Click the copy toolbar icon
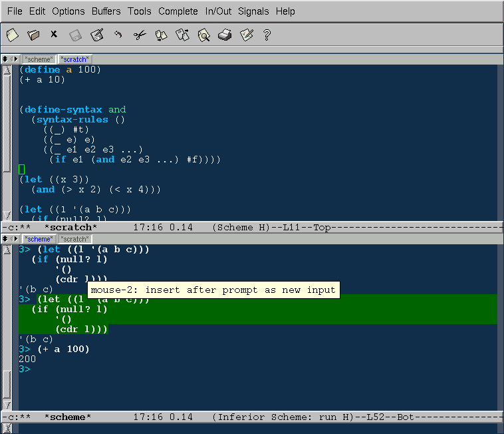504x434 pixels. (161, 35)
